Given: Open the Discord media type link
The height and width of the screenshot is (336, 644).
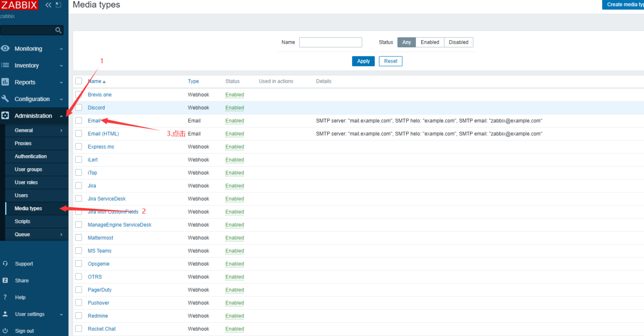Looking at the screenshot, I should (96, 108).
